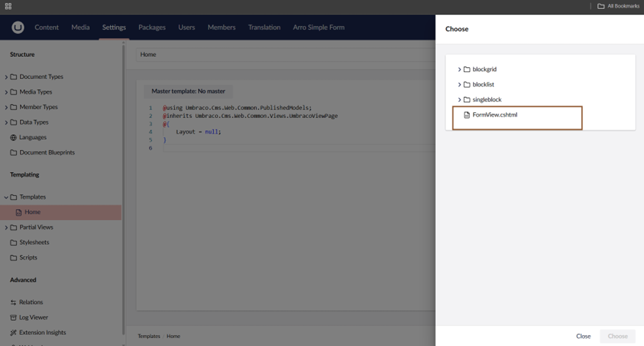This screenshot has height=346, width=644.
Task: Select the Home template in tree
Action: pos(32,212)
